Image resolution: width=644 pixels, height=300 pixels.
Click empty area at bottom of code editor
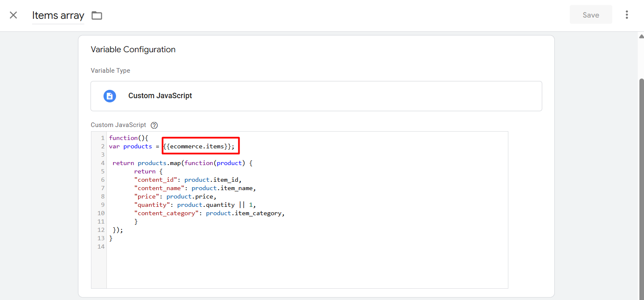307,269
